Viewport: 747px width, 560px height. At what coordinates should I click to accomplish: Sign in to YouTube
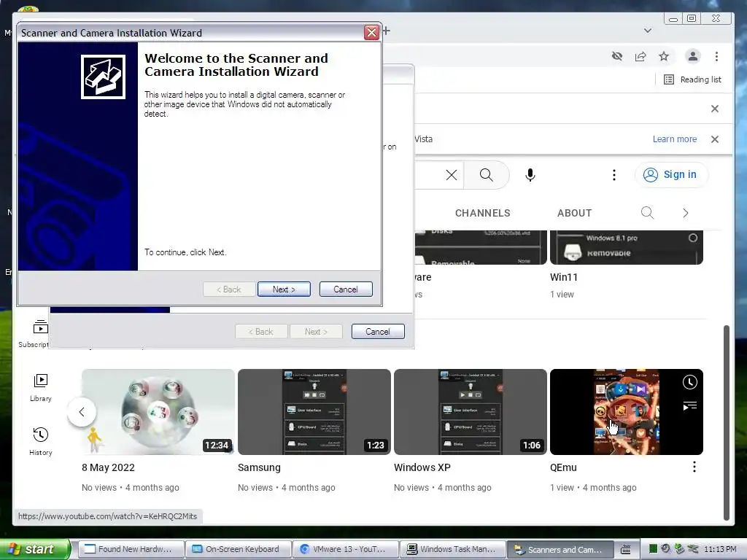672,175
